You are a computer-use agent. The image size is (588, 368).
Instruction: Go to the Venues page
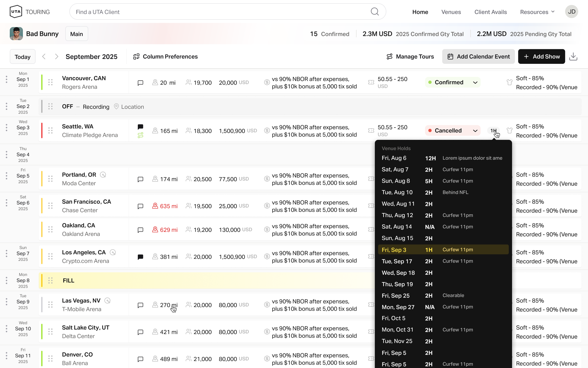click(451, 12)
